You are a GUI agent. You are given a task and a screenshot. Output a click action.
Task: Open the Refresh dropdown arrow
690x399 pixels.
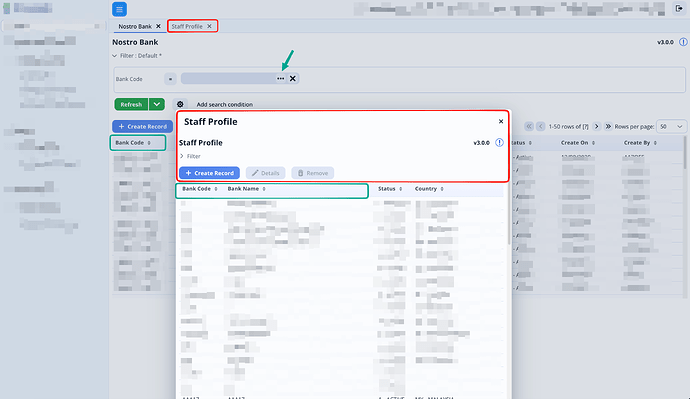(x=157, y=104)
